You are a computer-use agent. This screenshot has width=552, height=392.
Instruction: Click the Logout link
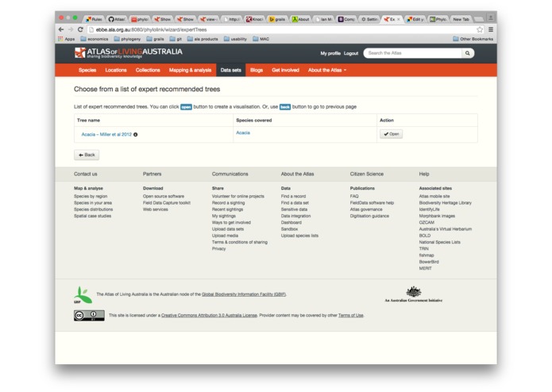351,53
